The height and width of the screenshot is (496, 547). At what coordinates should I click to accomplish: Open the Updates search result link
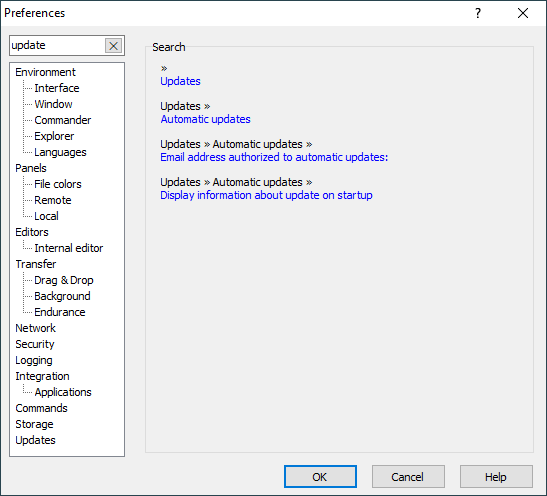click(x=180, y=81)
